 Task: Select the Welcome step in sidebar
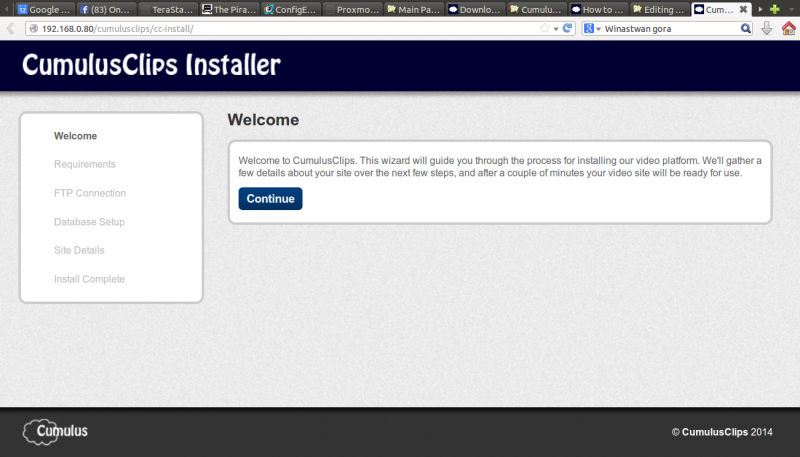76,136
